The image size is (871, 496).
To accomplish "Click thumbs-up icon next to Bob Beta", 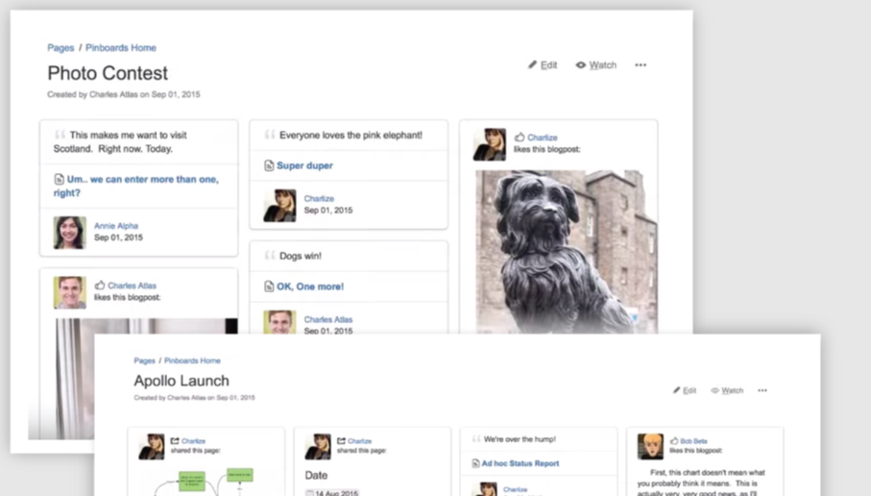I will [674, 440].
